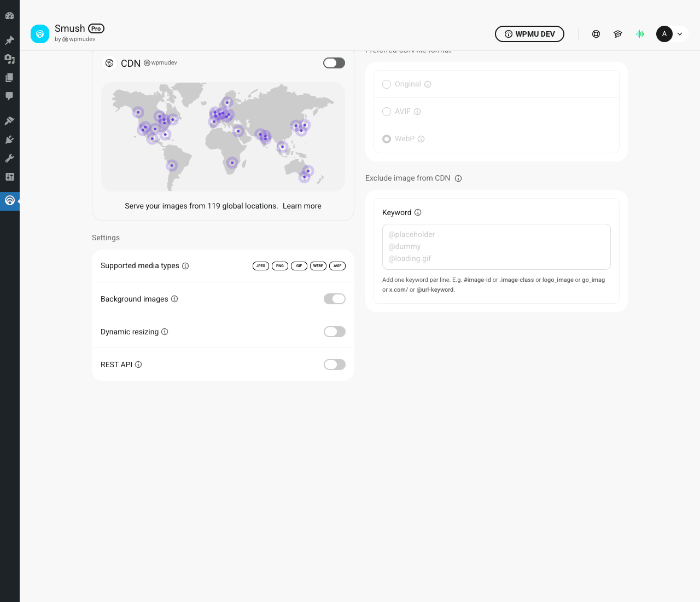The width and height of the screenshot is (700, 602).
Task: Click the CDN globe icon
Action: (109, 63)
